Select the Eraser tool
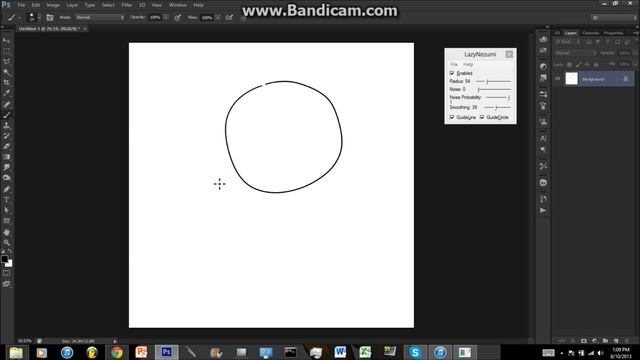This screenshot has width=640, height=360. click(7, 147)
